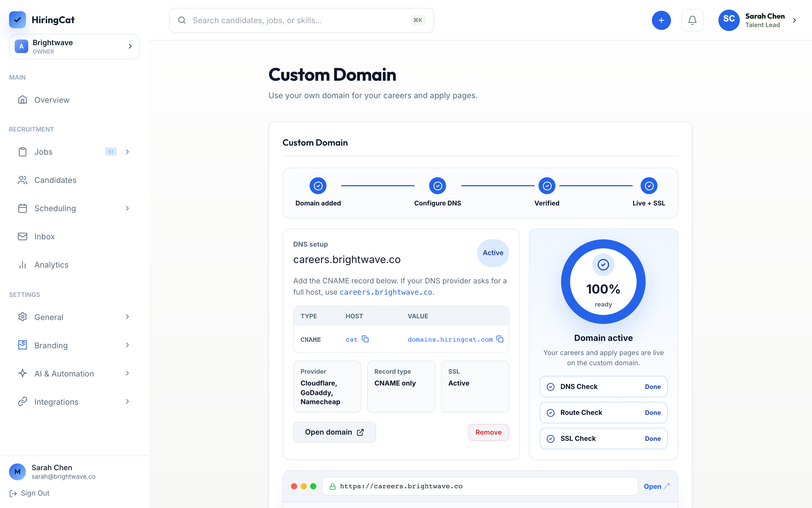This screenshot has width=812, height=508.
Task: Click the search candidates input field
Action: [301, 20]
